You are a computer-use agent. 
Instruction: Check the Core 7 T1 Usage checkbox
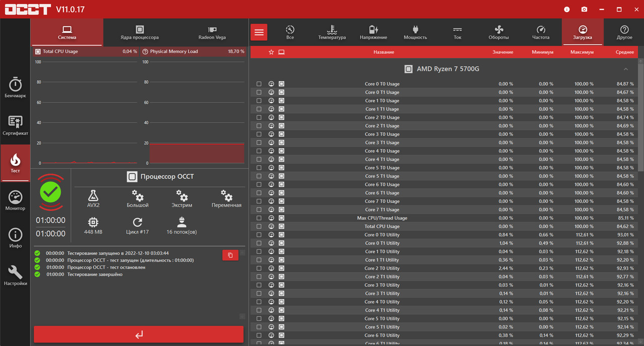coord(259,210)
